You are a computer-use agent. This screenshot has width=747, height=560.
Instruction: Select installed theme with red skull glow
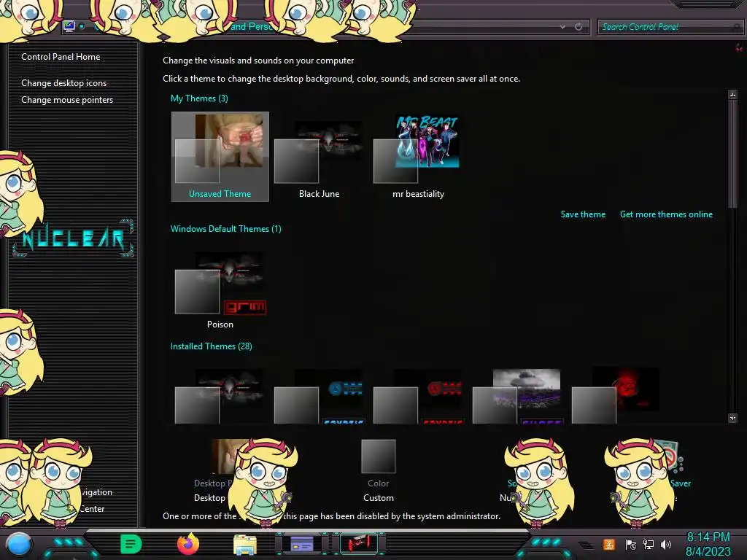616,396
